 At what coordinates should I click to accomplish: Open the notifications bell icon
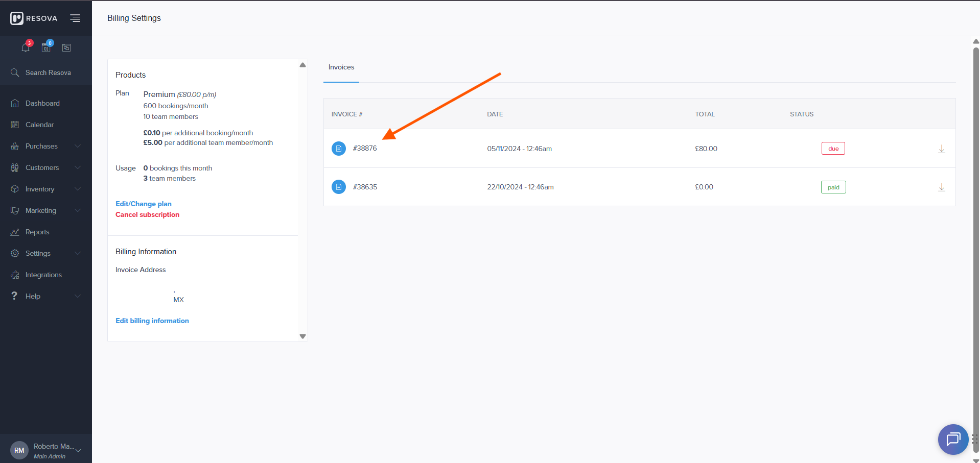(26, 47)
